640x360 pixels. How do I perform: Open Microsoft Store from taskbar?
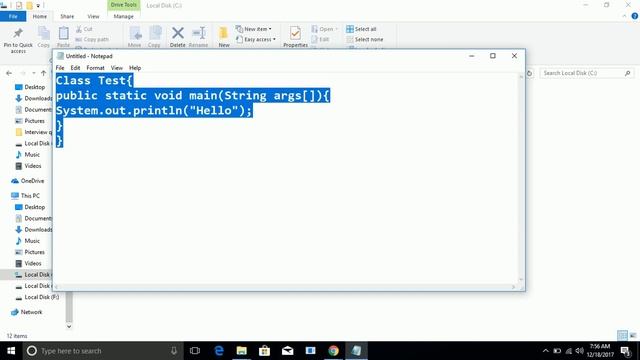(x=264, y=351)
